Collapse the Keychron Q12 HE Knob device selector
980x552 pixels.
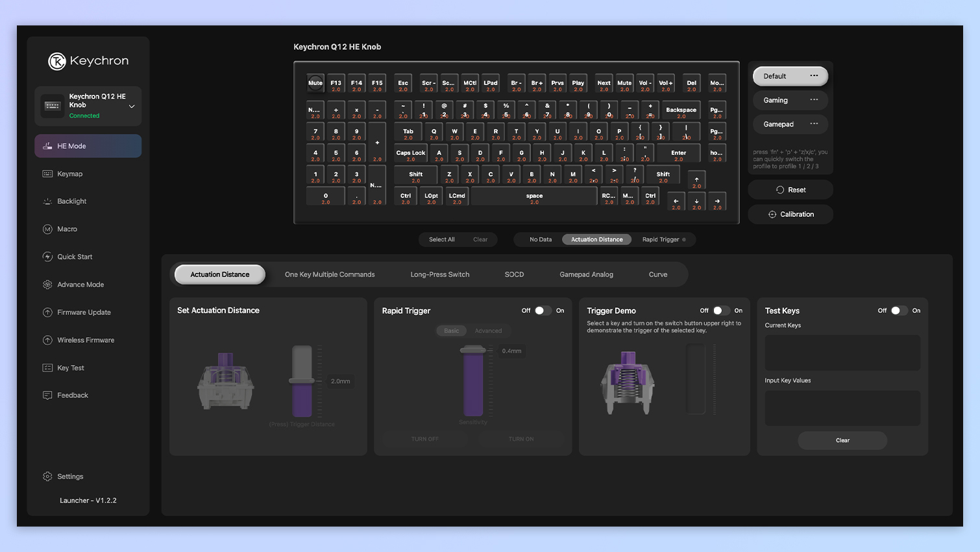point(132,105)
